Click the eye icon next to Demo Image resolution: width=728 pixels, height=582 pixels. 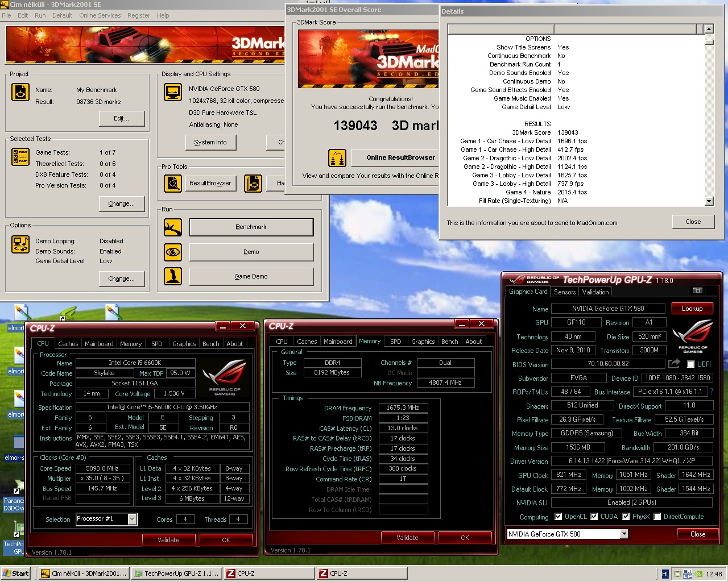[173, 252]
